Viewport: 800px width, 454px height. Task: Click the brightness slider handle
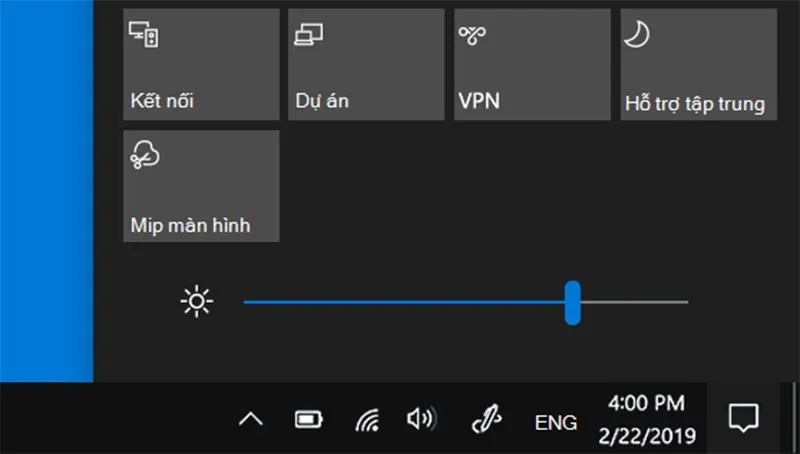click(x=572, y=302)
